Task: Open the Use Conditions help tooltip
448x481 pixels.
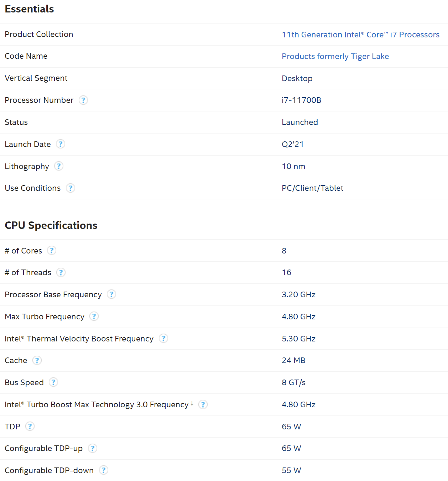Action: pos(71,188)
